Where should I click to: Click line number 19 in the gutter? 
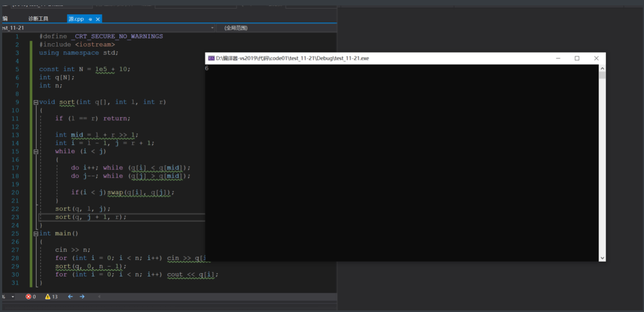[x=15, y=184]
